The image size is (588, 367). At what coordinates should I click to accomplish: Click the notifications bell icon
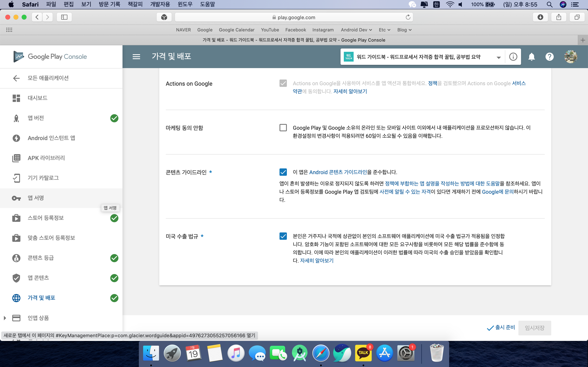pos(531,57)
